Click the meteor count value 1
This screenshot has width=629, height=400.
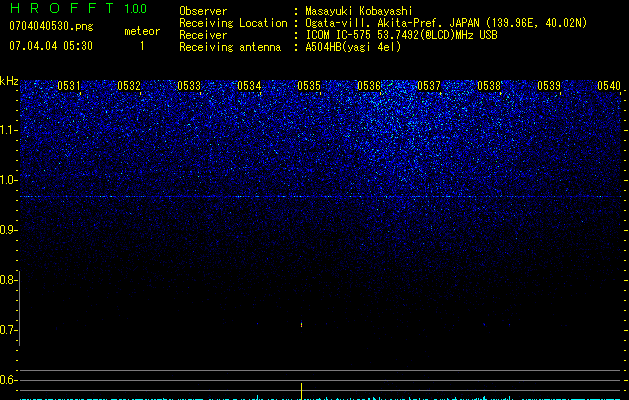coord(142,46)
